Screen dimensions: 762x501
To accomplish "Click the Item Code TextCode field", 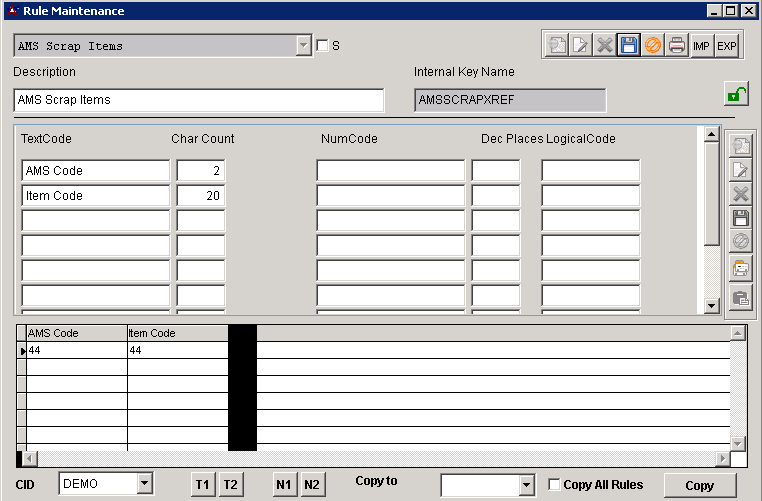I will tap(95, 196).
